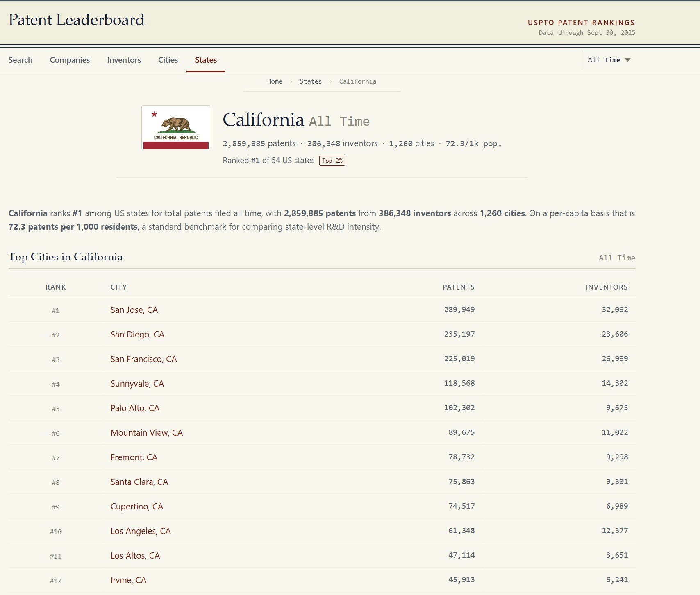Click the USPTO PATENT RANKINGS header label
This screenshot has width=700, height=595.
[x=581, y=23]
